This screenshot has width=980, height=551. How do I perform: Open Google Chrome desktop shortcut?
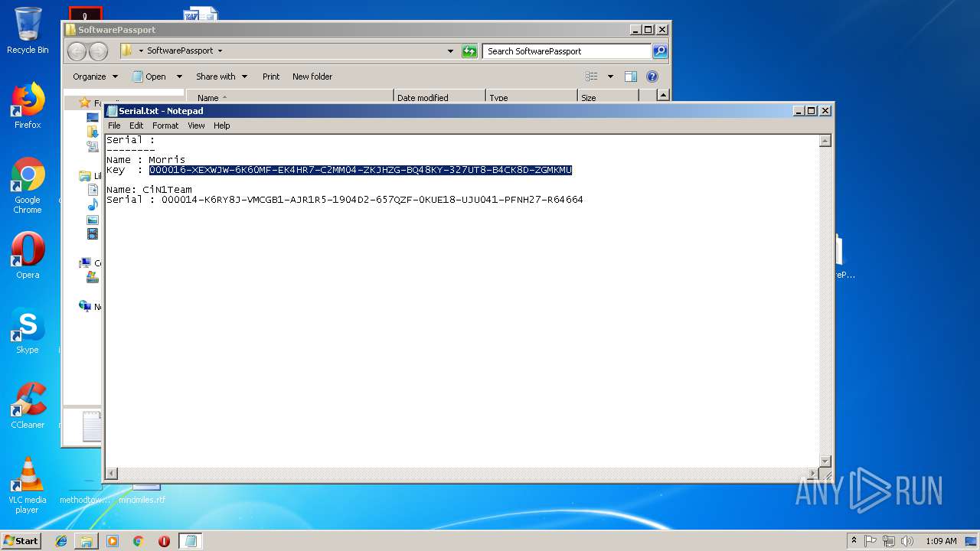[x=28, y=185]
